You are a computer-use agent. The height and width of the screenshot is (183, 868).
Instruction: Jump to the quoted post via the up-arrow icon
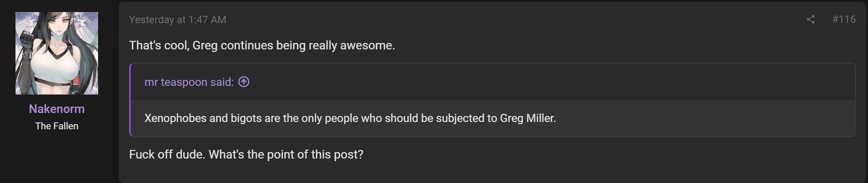[x=244, y=82]
